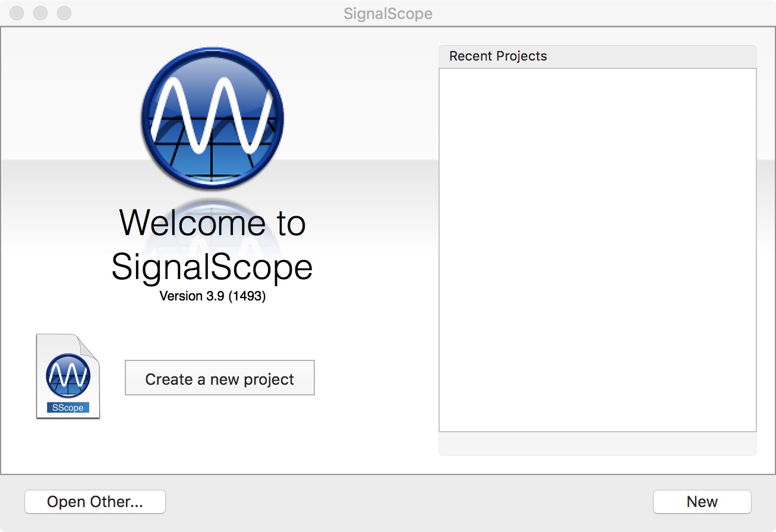Image resolution: width=776 pixels, height=532 pixels.
Task: Click inside the empty Recent Projects list
Action: tap(597, 249)
